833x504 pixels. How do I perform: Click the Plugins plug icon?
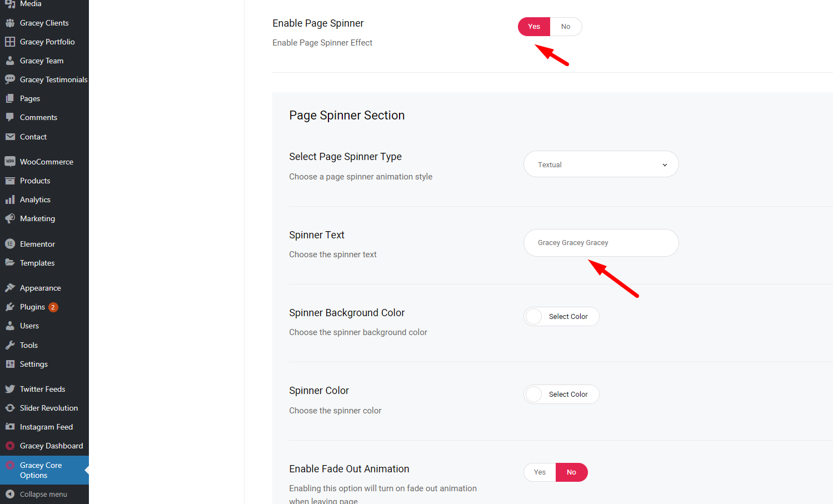(10, 307)
